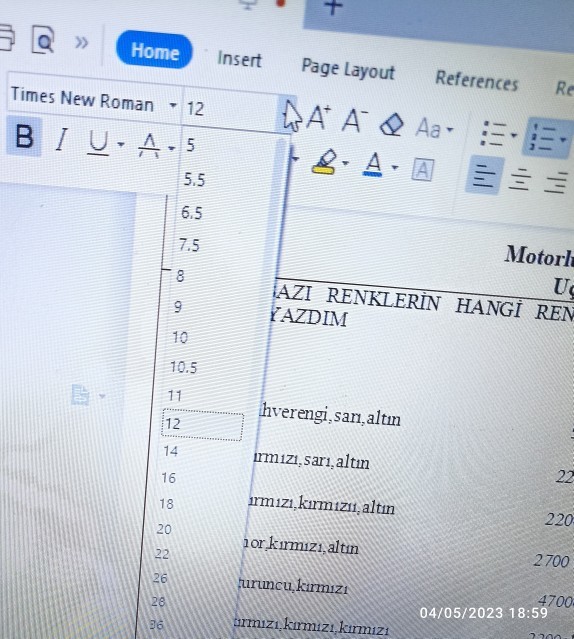Open the Times New Roman font dropdown
The width and height of the screenshot is (574, 639).
point(173,106)
